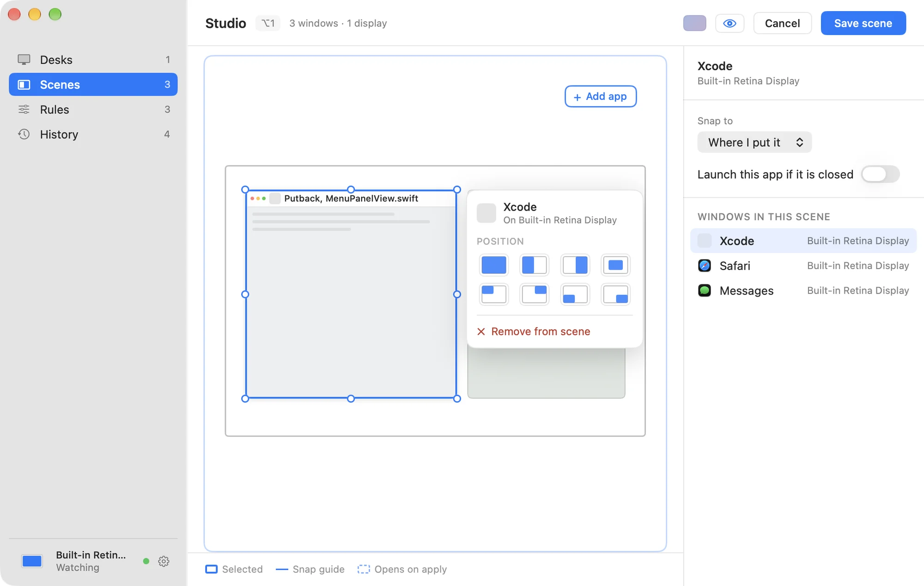
Task: Pick the bottom-left quarter position
Action: pos(575,294)
